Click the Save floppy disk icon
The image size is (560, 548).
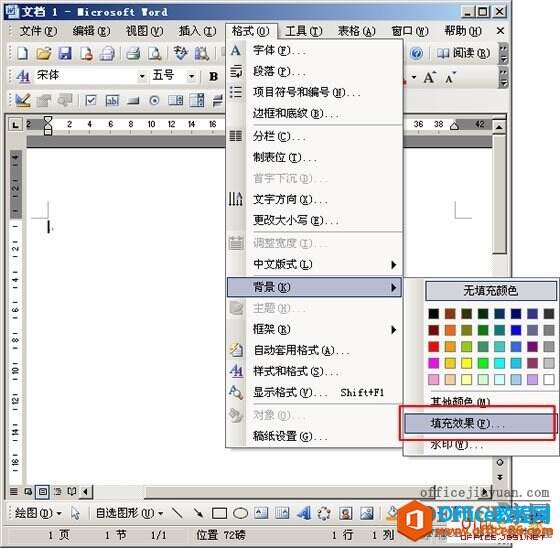coord(65,54)
